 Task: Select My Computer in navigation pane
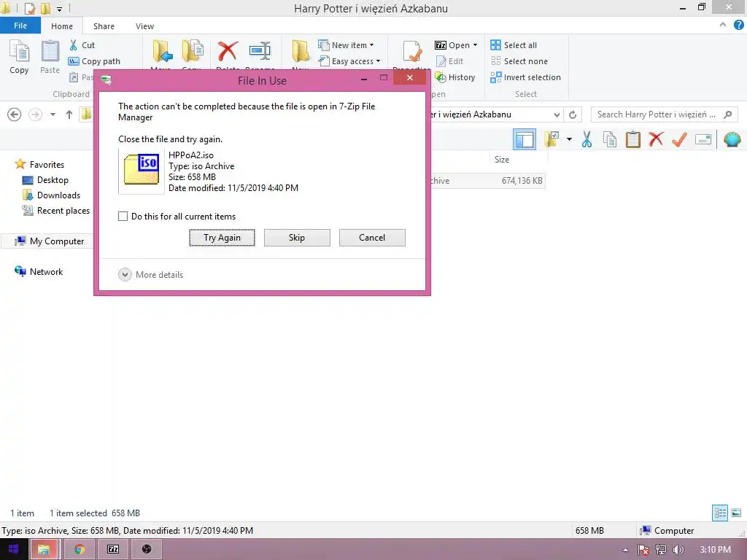click(x=50, y=241)
